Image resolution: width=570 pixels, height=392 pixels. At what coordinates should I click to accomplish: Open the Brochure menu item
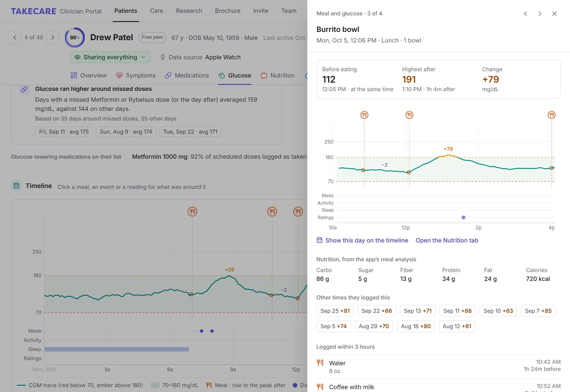tap(228, 11)
